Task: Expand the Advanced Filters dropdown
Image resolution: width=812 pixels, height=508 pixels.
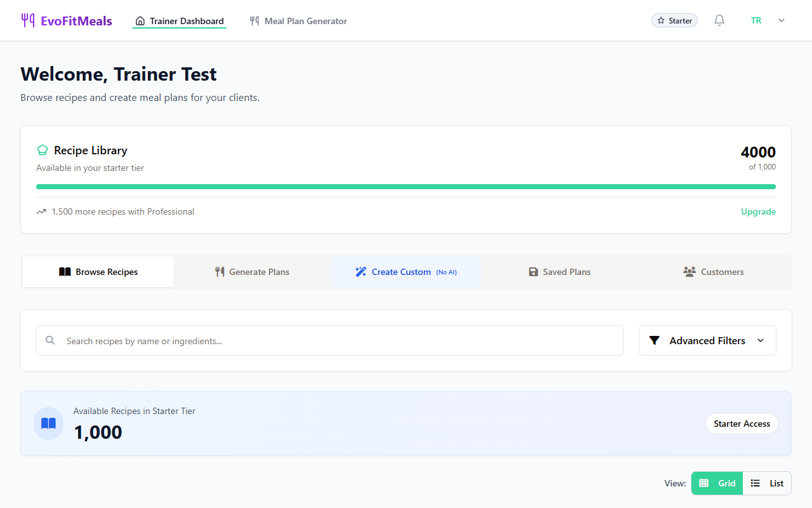Action: 707,341
